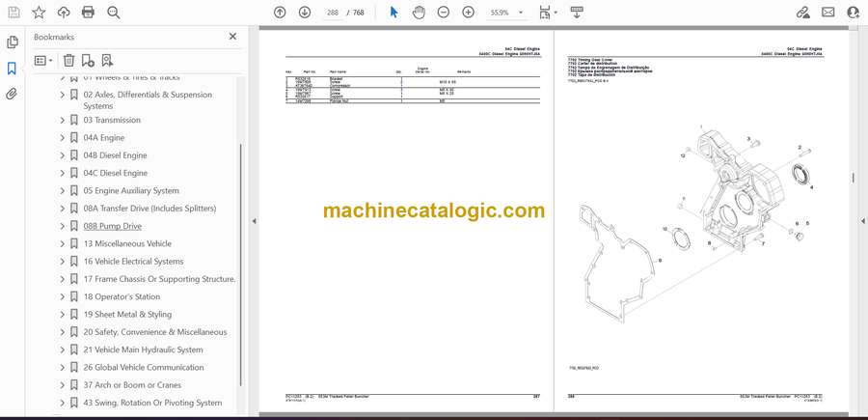
Task: Expand the 16 Vehicle Electrical Systems bookmark
Action: pyautogui.click(x=62, y=262)
